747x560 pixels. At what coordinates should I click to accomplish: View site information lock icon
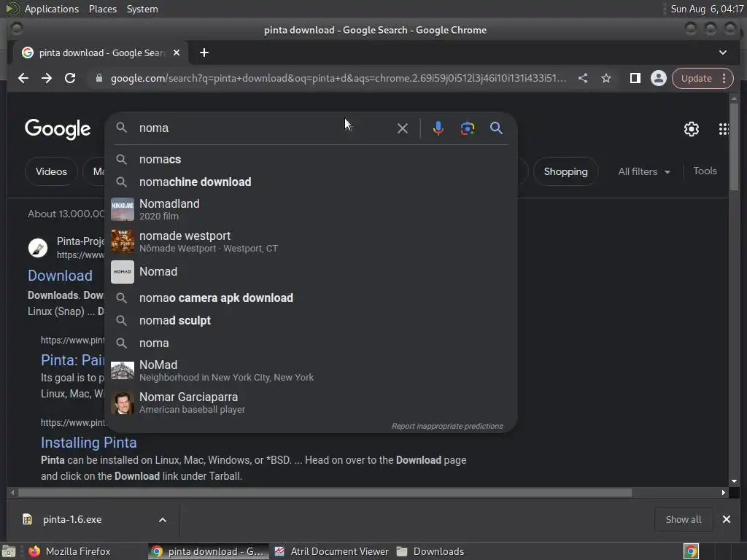pyautogui.click(x=99, y=78)
